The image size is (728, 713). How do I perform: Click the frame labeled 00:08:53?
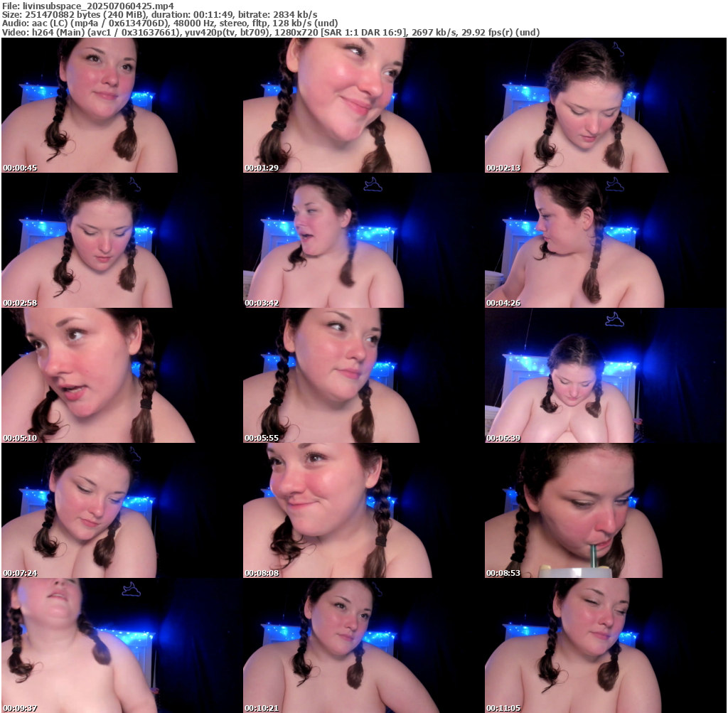click(x=605, y=510)
